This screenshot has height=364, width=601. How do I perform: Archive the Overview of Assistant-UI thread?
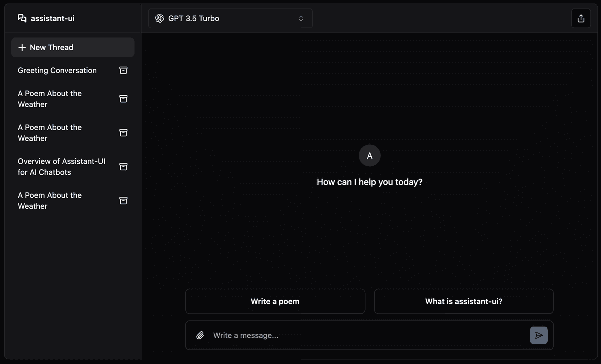click(123, 166)
